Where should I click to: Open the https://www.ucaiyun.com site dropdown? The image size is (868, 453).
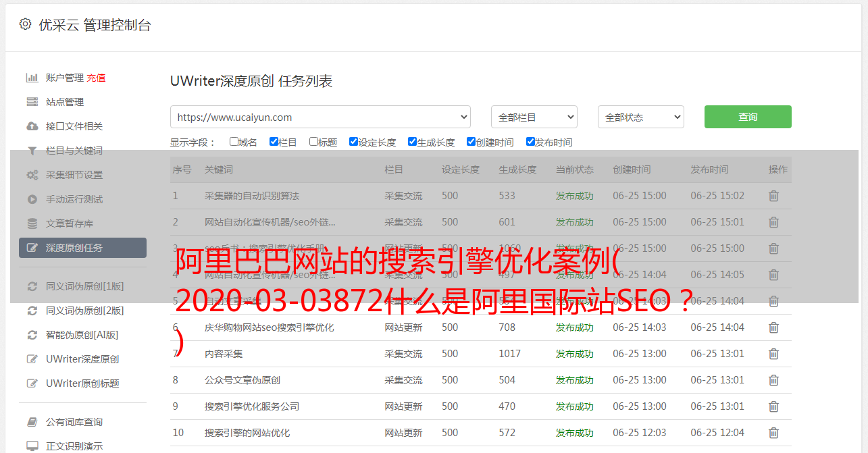tap(320, 117)
